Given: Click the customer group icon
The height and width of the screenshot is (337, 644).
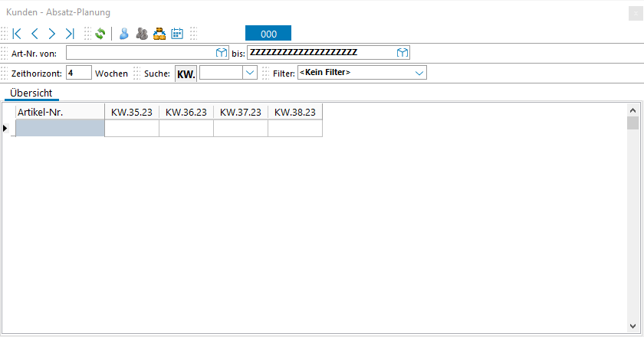Looking at the screenshot, I should (142, 34).
